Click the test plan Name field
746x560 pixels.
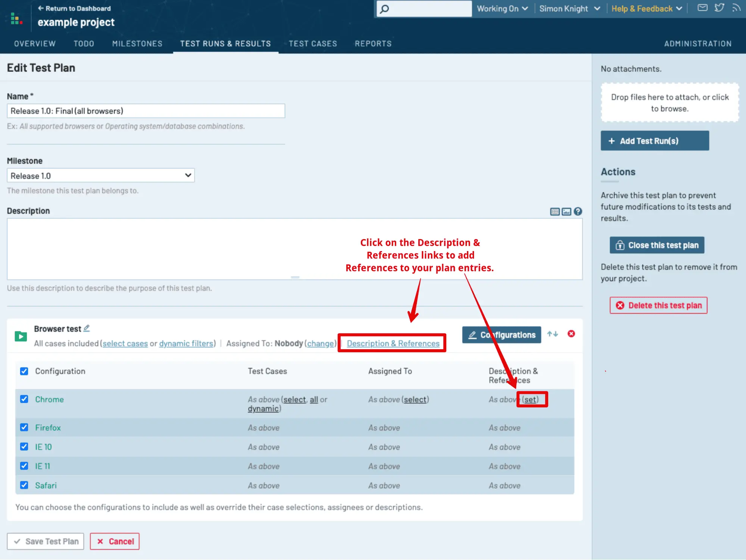[146, 111]
